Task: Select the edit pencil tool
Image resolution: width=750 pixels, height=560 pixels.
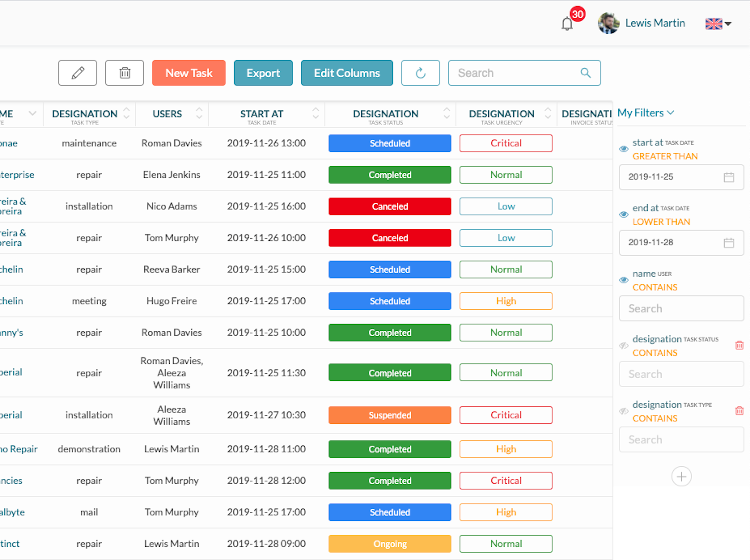Action: tap(77, 73)
